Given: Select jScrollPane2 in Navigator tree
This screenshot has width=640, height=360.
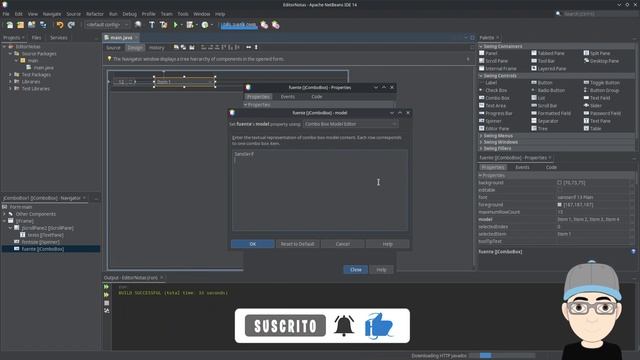Looking at the screenshot, I should point(47,228).
